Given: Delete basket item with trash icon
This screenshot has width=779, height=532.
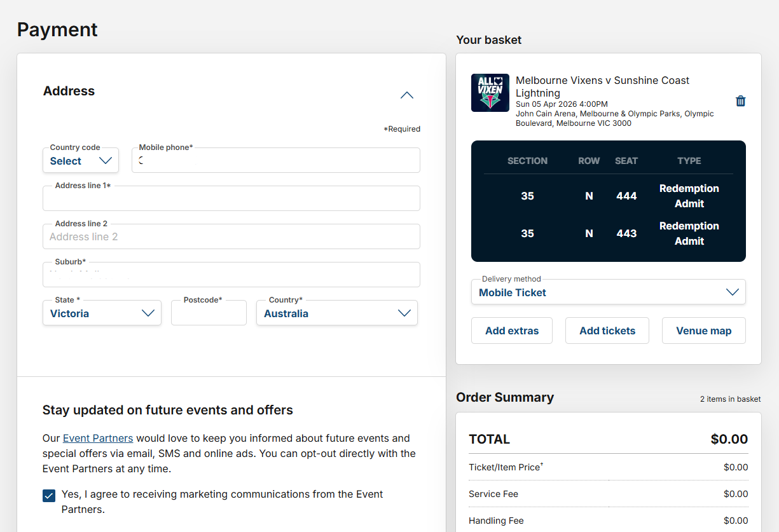Looking at the screenshot, I should point(740,101).
